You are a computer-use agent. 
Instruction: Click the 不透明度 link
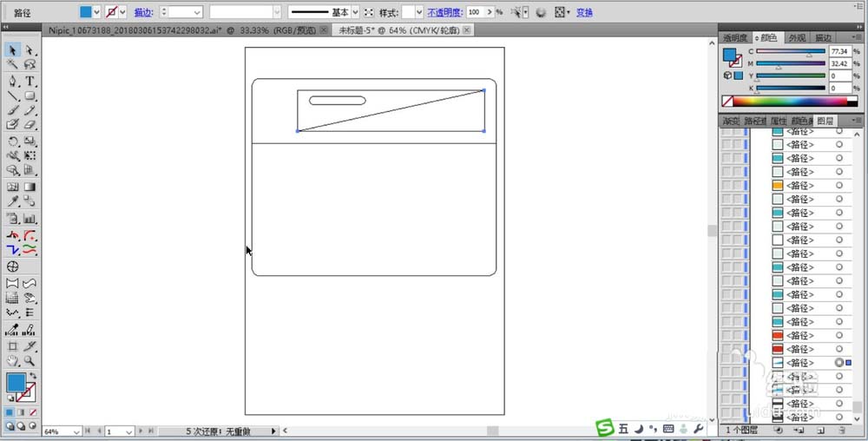click(444, 11)
